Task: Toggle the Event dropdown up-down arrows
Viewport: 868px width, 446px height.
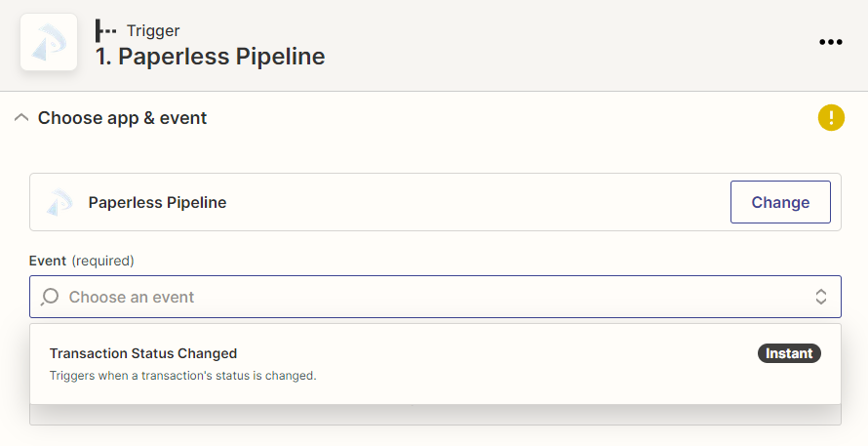Action: coord(821,297)
